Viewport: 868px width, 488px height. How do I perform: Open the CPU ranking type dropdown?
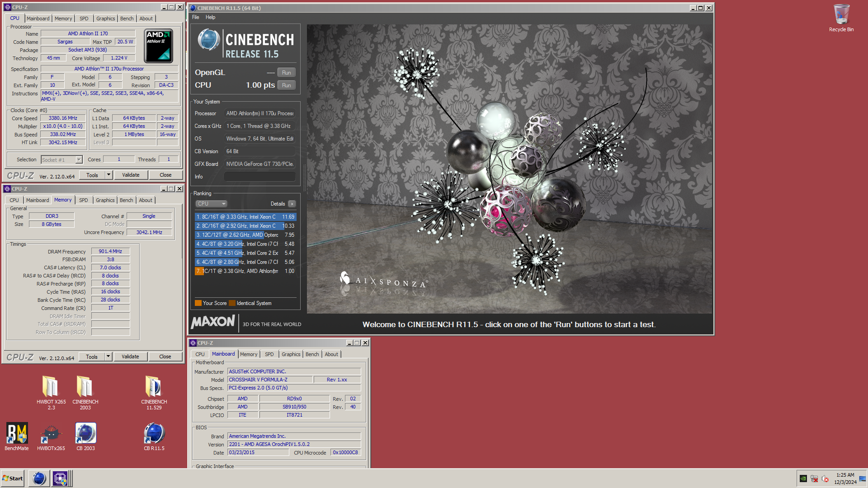(x=211, y=204)
